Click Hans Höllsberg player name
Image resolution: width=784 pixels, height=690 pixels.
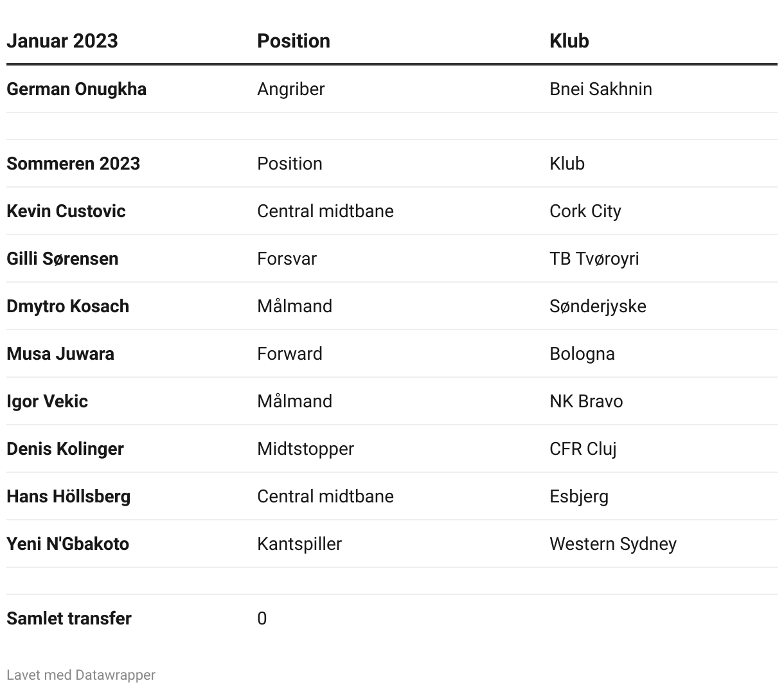68,496
